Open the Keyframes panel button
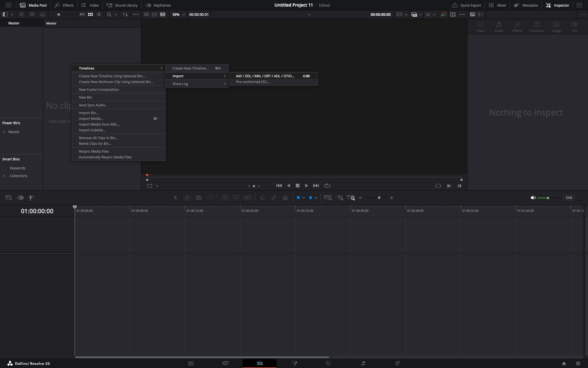This screenshot has width=588, height=368. (x=158, y=5)
